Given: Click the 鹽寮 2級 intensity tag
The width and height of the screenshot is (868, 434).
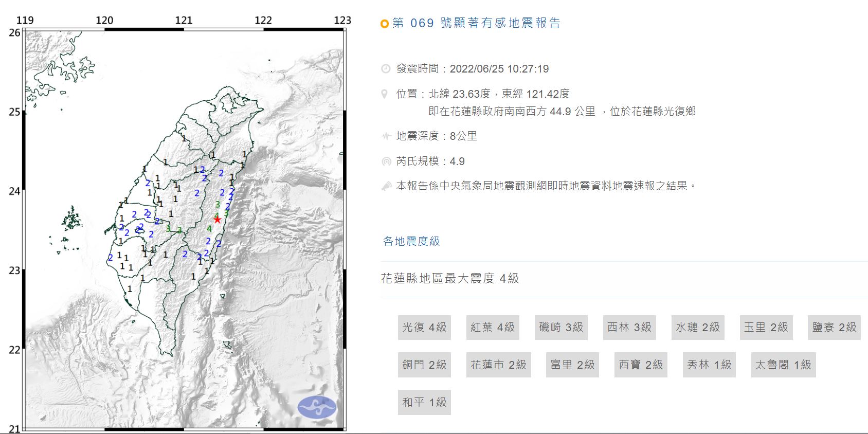Looking at the screenshot, I should coord(834,328).
